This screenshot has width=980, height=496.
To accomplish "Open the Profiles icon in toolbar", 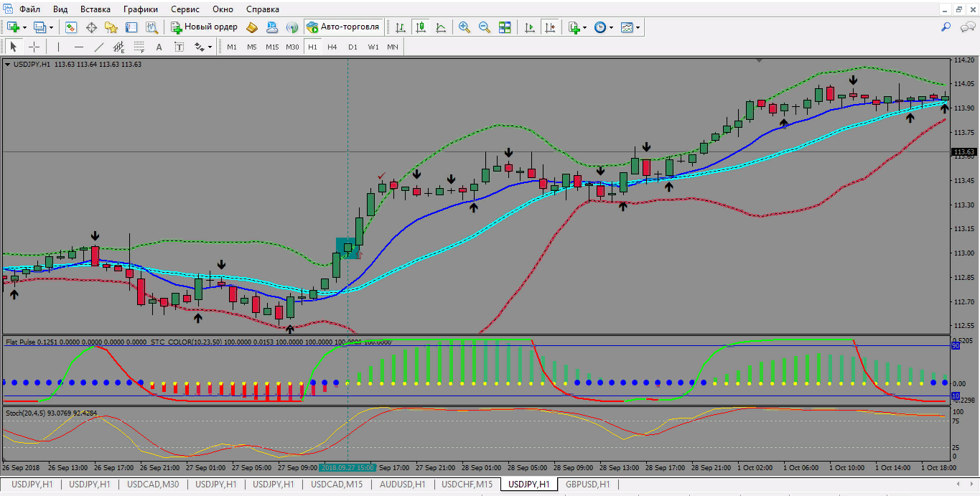I will click(x=39, y=27).
